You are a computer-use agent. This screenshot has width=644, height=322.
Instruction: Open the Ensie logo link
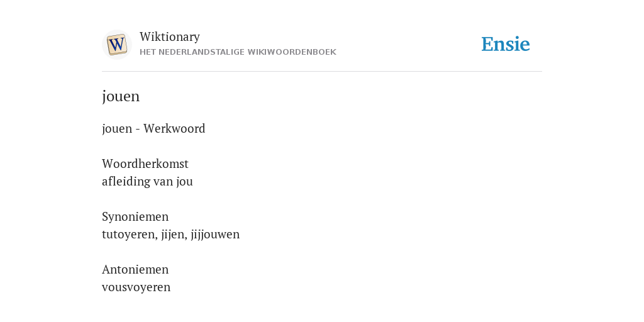[506, 44]
